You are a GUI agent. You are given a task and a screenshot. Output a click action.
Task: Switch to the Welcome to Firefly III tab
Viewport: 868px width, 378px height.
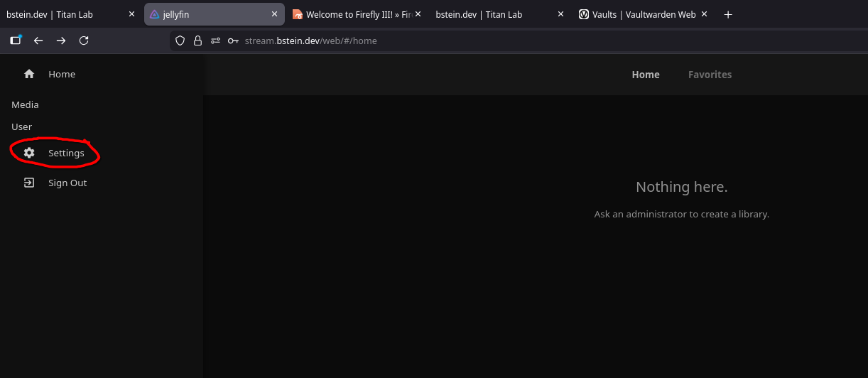352,14
